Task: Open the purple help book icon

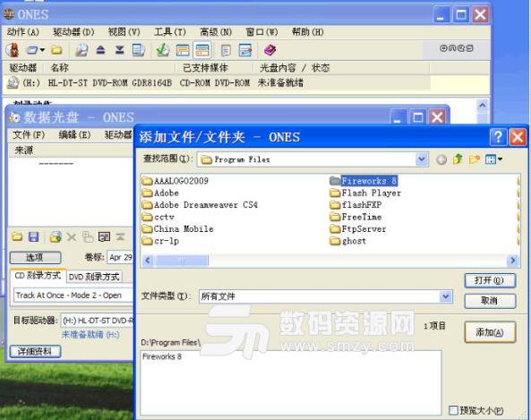Action: tap(270, 50)
